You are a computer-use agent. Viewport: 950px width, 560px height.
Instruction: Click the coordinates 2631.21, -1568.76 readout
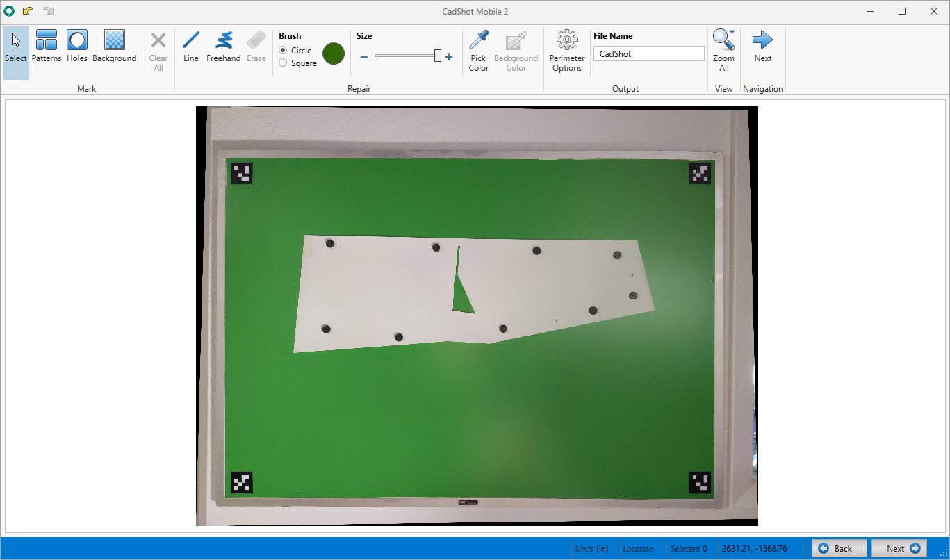click(x=754, y=549)
